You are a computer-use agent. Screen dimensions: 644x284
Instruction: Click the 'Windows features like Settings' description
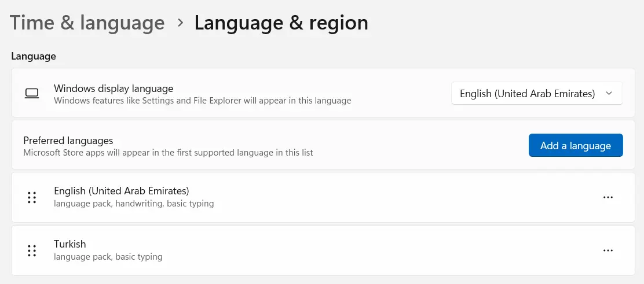tap(203, 100)
